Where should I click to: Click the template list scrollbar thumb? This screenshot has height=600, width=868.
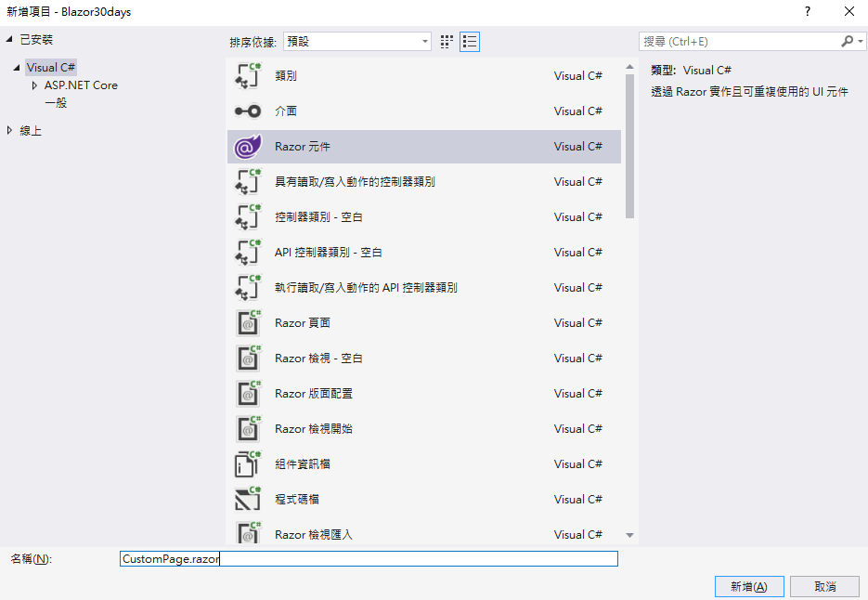pos(630,146)
